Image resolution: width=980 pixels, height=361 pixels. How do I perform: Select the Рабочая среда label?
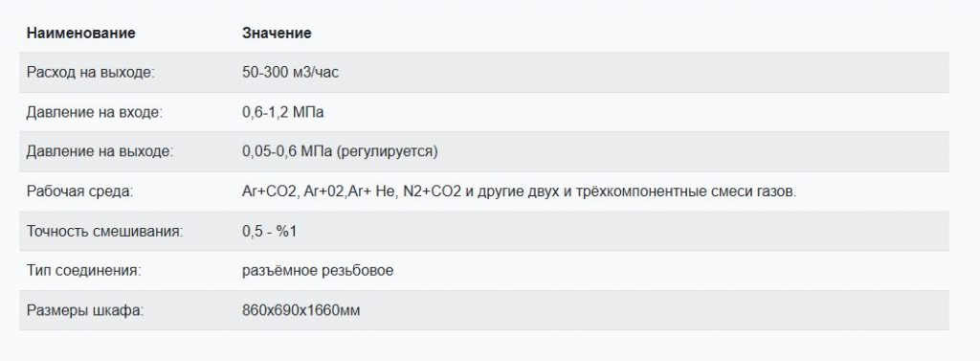tap(80, 192)
